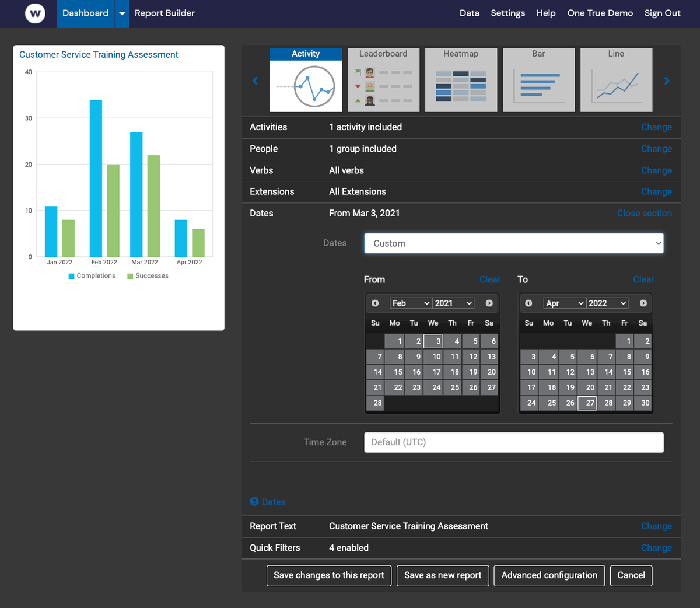Close the Dates section
Image resolution: width=700 pixels, height=608 pixels.
(645, 213)
